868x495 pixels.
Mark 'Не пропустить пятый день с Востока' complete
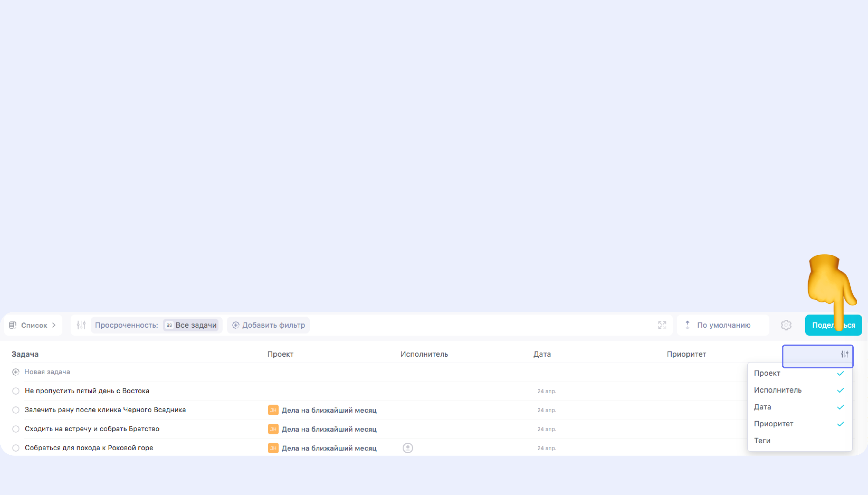coord(16,391)
